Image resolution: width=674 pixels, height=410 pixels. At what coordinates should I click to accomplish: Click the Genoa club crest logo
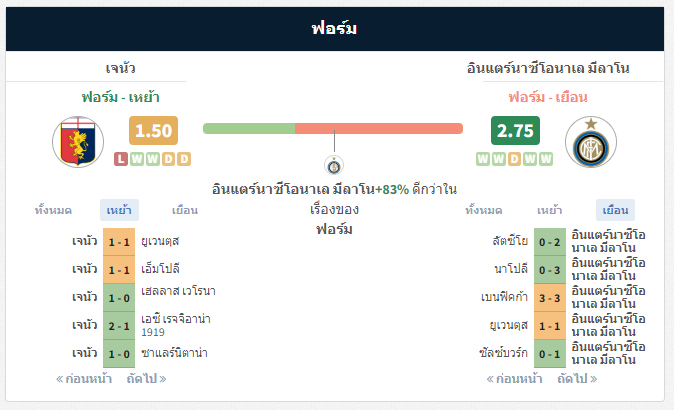(78, 142)
